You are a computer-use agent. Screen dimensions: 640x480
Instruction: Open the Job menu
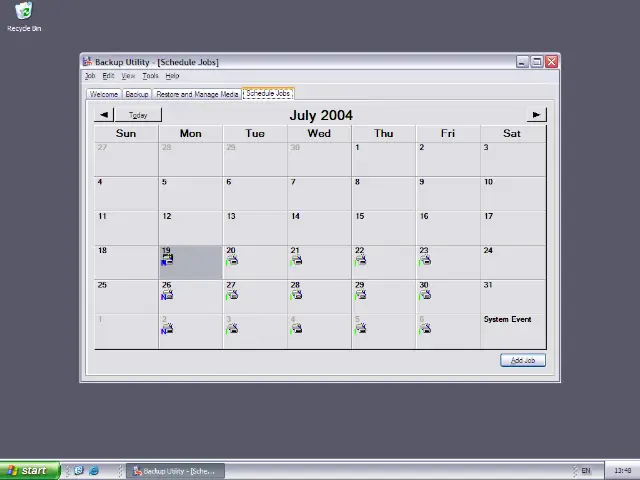(90, 76)
